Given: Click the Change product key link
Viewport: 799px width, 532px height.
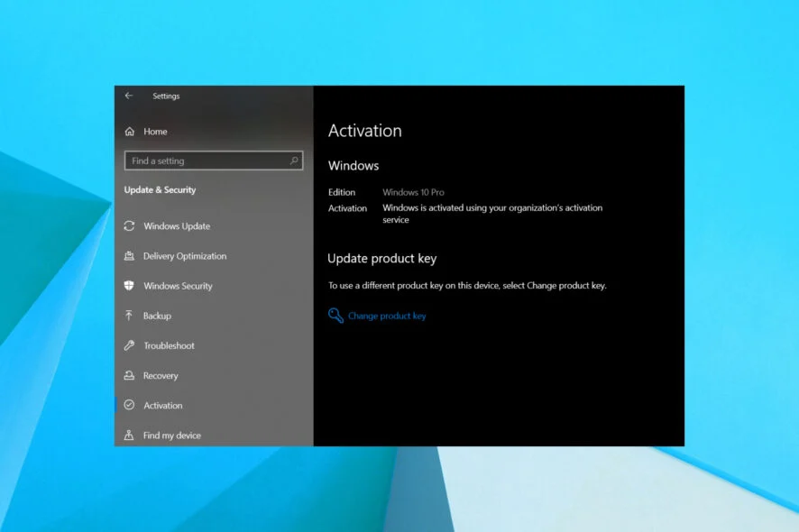Looking at the screenshot, I should [x=387, y=316].
